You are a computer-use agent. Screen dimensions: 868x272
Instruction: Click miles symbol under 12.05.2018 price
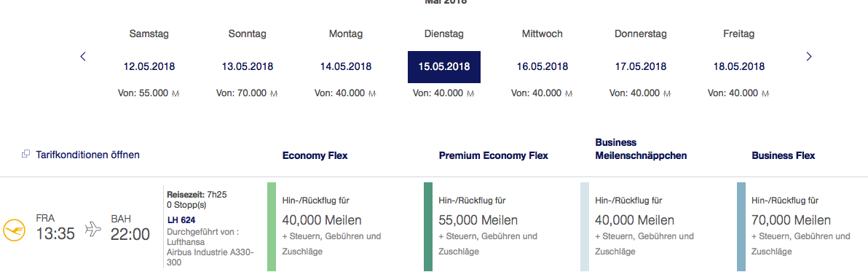point(175,93)
